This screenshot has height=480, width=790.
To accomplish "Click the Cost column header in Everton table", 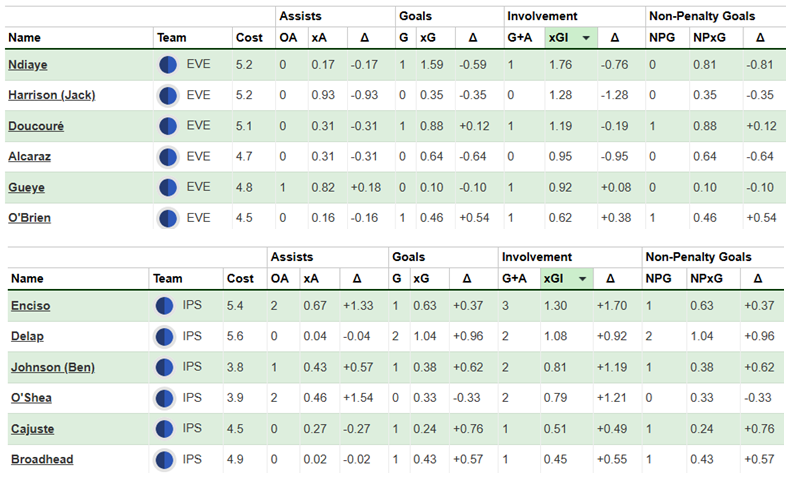I will pyautogui.click(x=249, y=37).
